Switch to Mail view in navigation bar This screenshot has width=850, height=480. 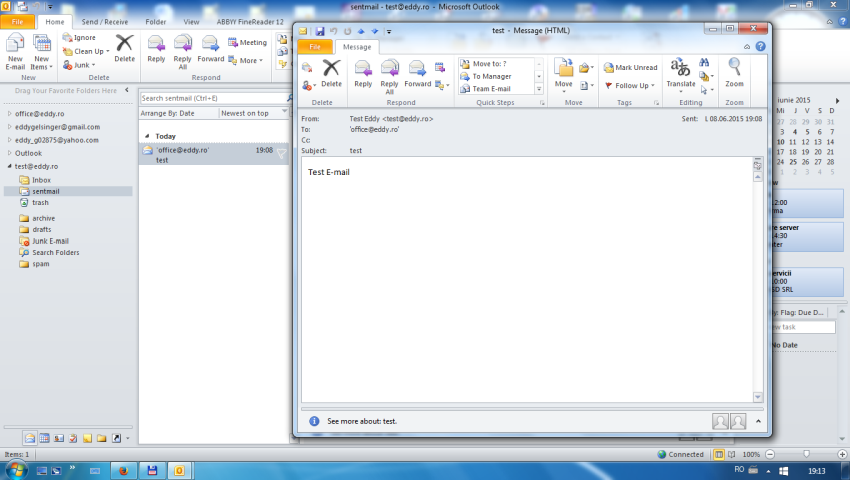[30, 438]
